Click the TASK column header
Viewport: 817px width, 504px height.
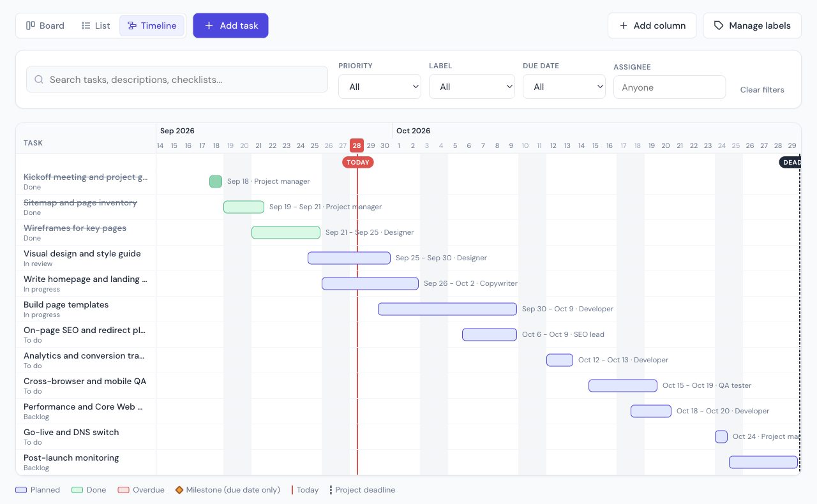33,143
